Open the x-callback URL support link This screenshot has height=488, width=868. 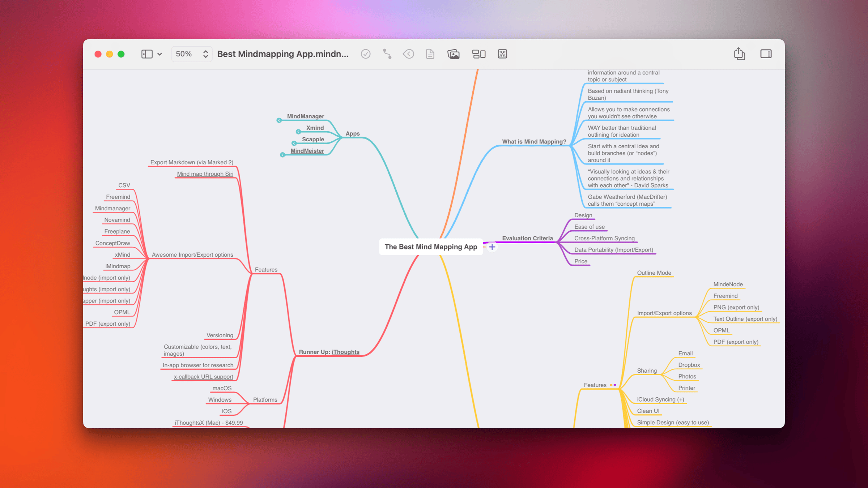(203, 377)
